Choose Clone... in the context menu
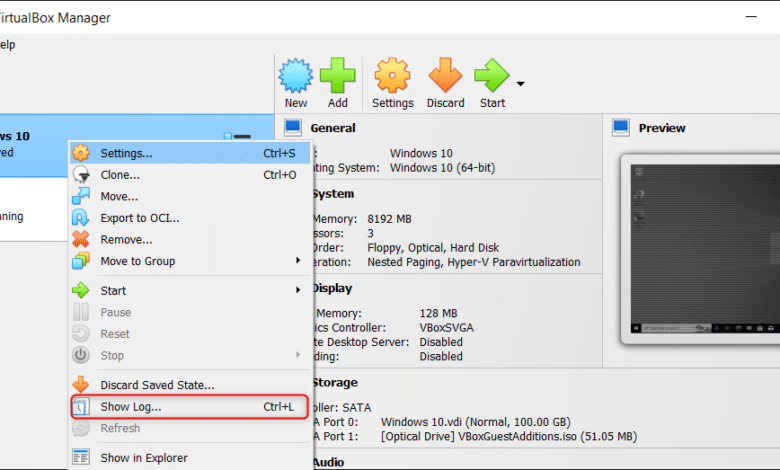Viewport: 780px width, 470px height. click(x=190, y=175)
